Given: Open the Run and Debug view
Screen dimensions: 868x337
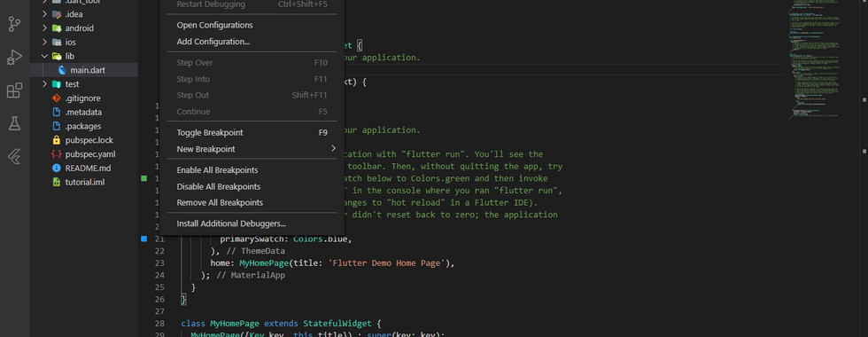Looking at the screenshot, I should click(x=14, y=57).
